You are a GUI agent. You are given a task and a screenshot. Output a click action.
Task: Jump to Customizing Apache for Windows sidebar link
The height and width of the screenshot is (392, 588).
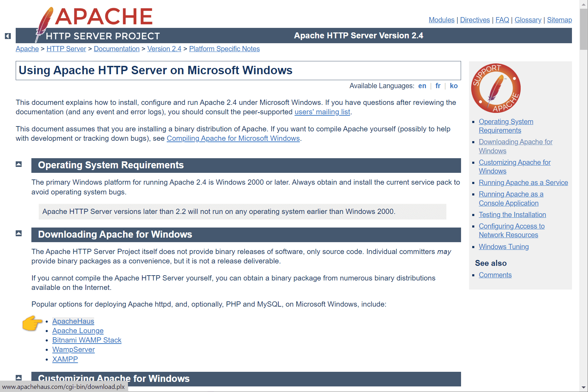point(514,167)
